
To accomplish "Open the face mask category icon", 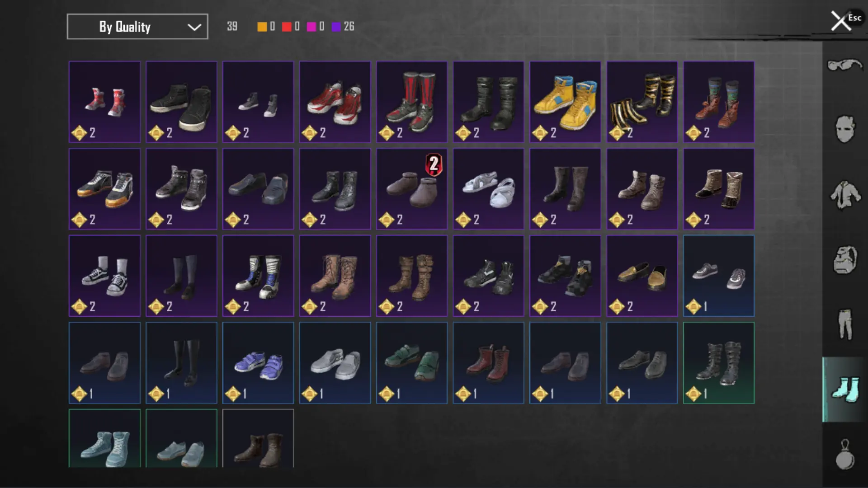I will 844,129.
